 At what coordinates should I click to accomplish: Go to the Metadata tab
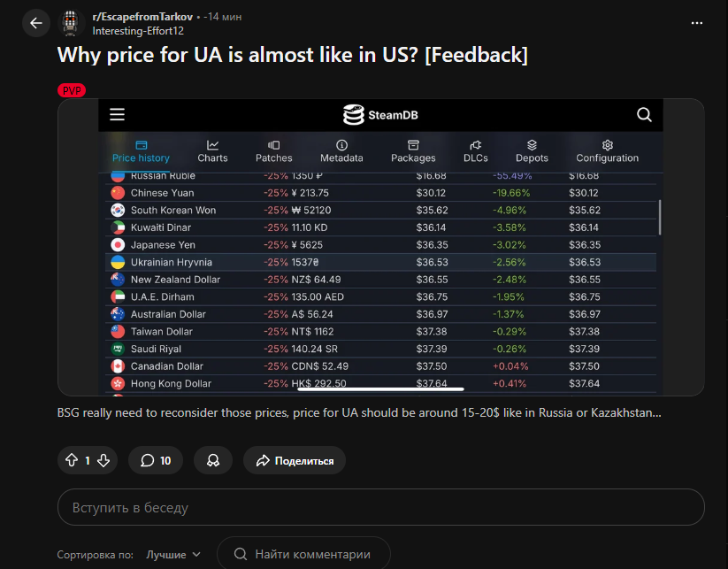tap(341, 150)
